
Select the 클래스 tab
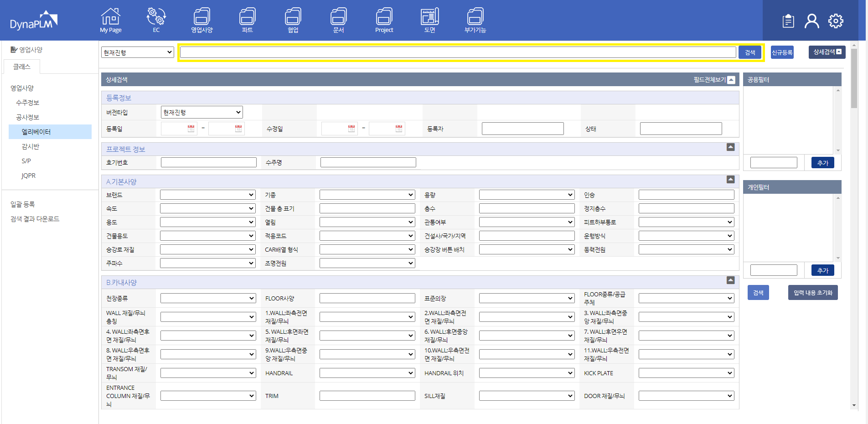point(22,67)
